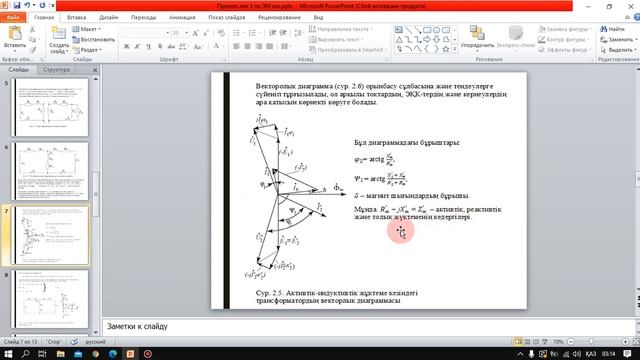The image size is (640, 360).
Task: Click Преобразовать в SmartArt
Action: coord(348,49)
